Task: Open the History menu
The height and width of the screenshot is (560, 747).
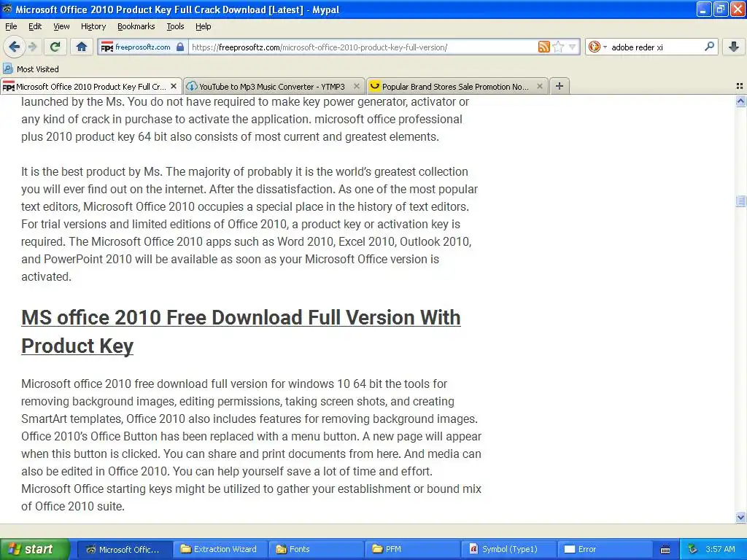Action: coord(93,26)
